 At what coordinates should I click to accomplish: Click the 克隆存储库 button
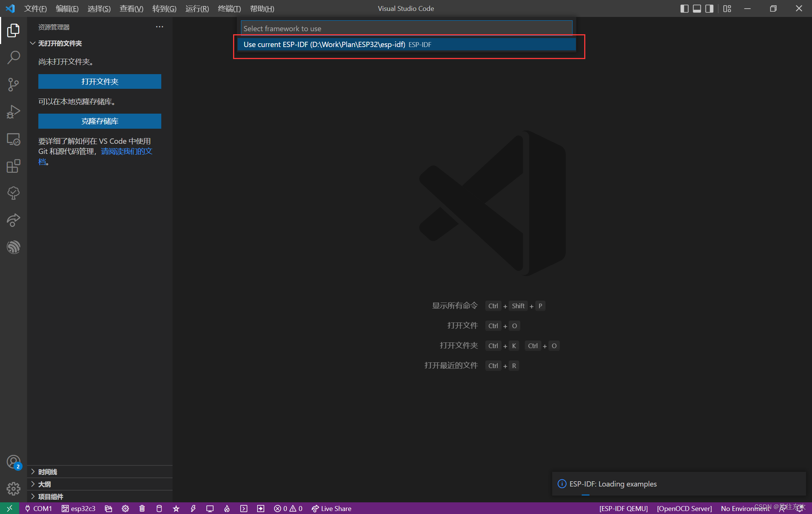[100, 121]
